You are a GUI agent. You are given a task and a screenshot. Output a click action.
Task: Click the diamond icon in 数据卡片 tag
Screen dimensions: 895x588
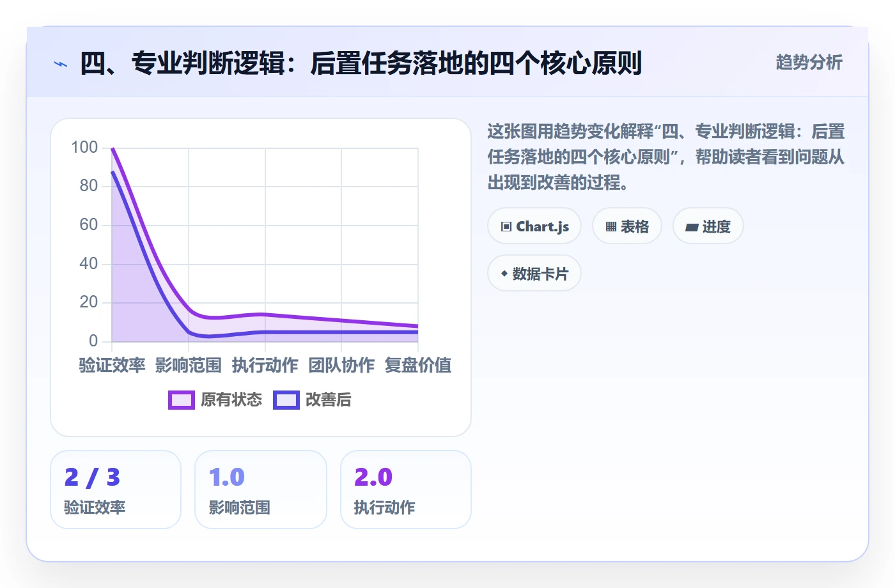[x=504, y=274]
